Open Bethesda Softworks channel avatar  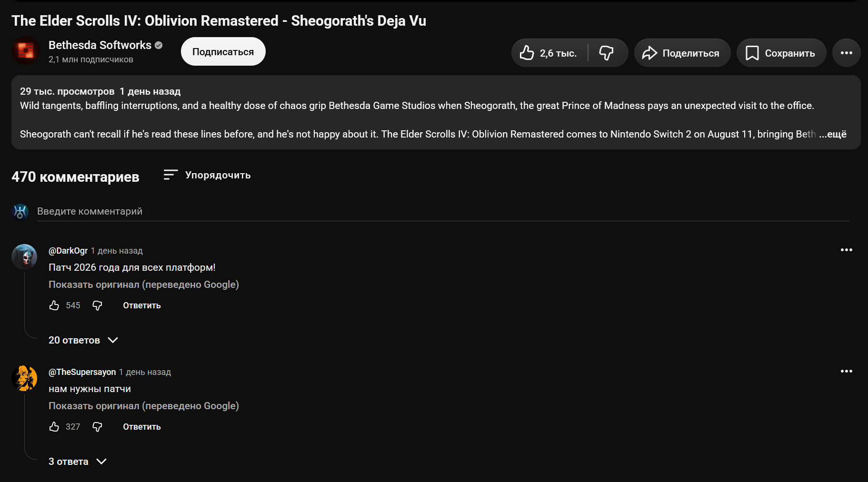[25, 50]
